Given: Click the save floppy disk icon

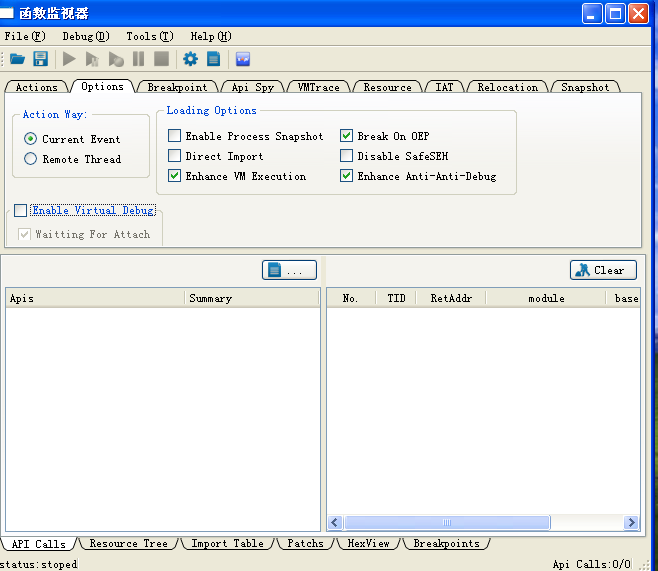Looking at the screenshot, I should 41,59.
